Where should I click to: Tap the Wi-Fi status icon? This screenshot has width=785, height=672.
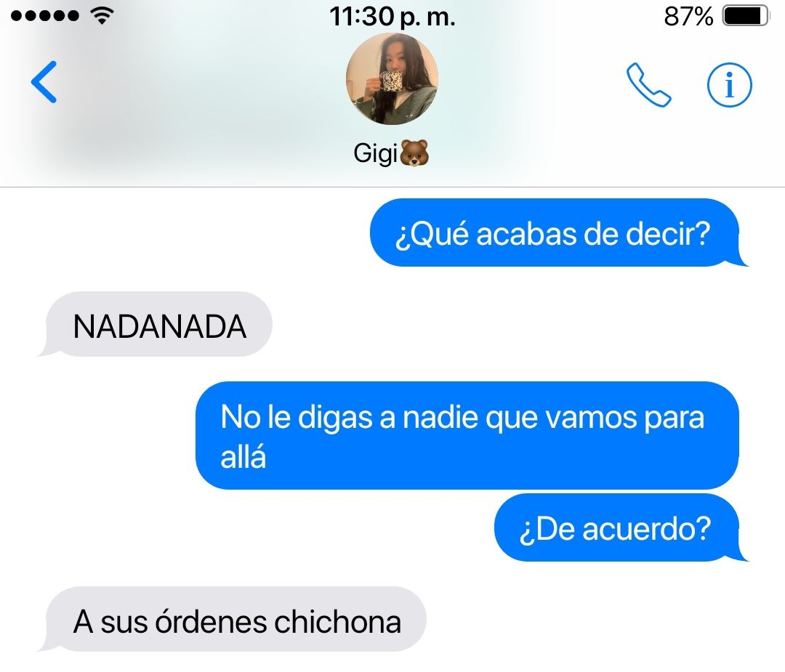[x=102, y=16]
